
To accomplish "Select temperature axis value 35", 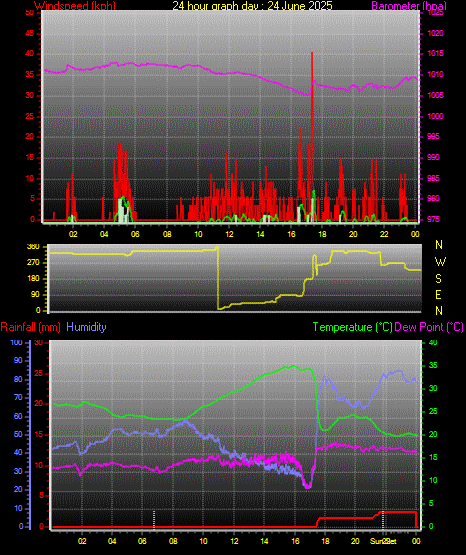I will click(433, 366).
